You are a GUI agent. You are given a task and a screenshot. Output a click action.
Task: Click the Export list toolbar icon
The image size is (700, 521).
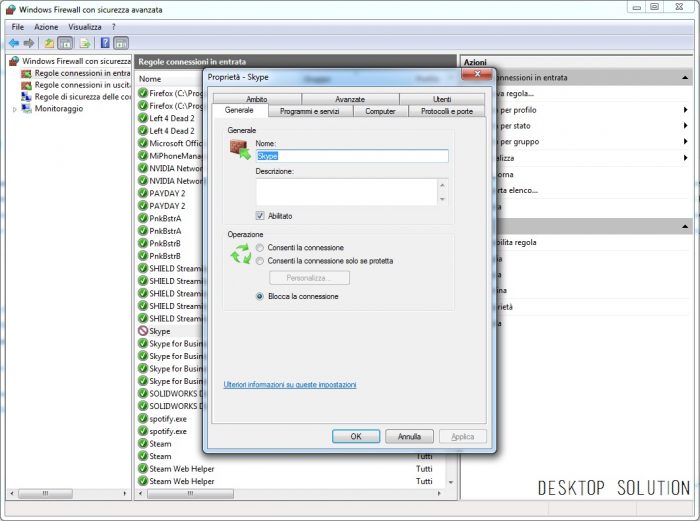(x=85, y=43)
